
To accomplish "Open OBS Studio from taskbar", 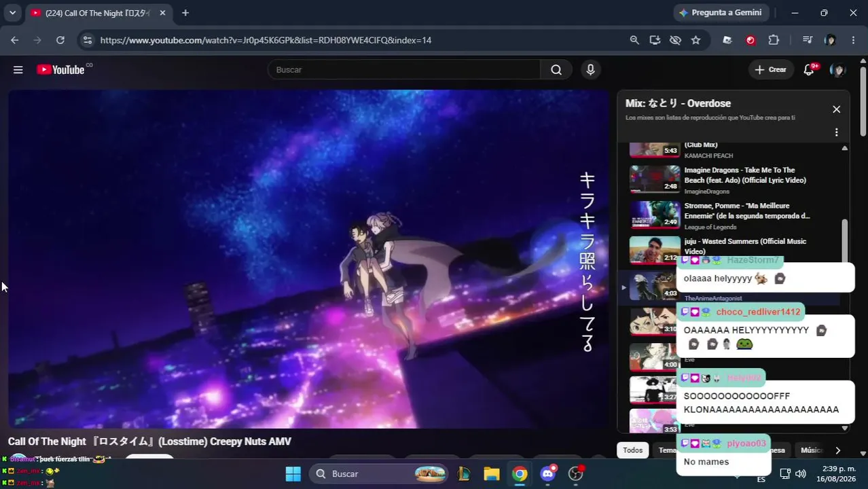I will (x=576, y=473).
